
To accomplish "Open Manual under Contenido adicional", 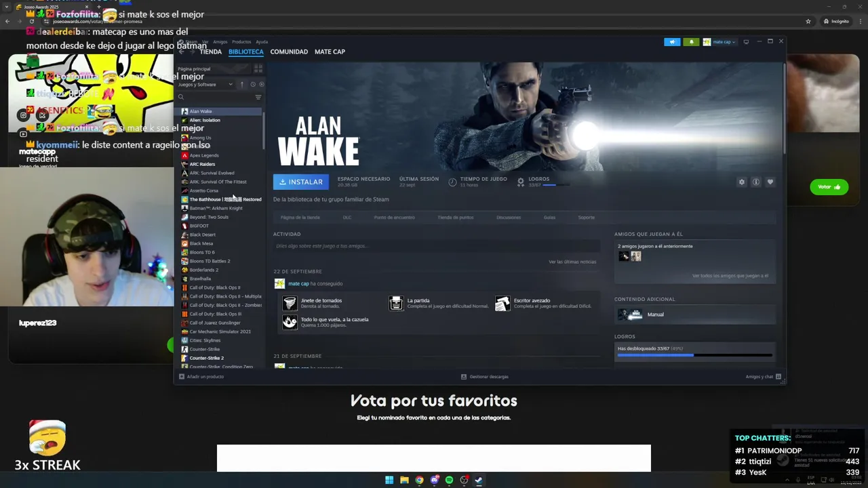I will (695, 314).
